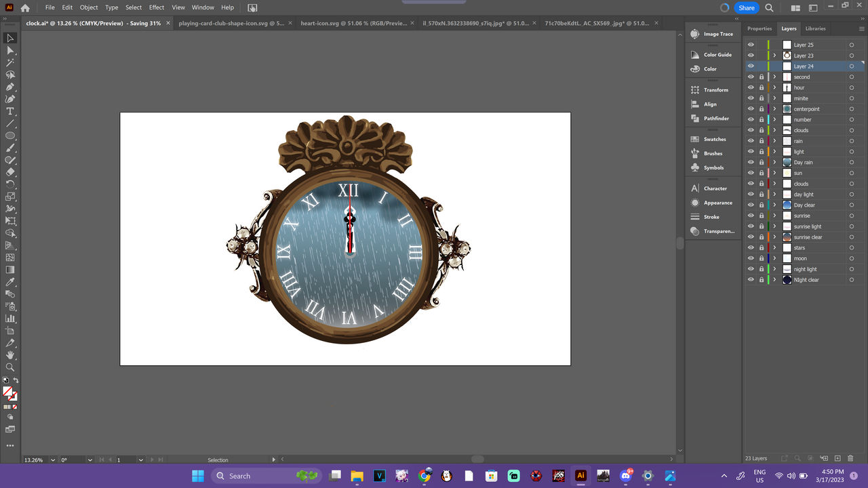Select the Direct Selection tool
Screen dimensions: 868x488
click(x=10, y=50)
